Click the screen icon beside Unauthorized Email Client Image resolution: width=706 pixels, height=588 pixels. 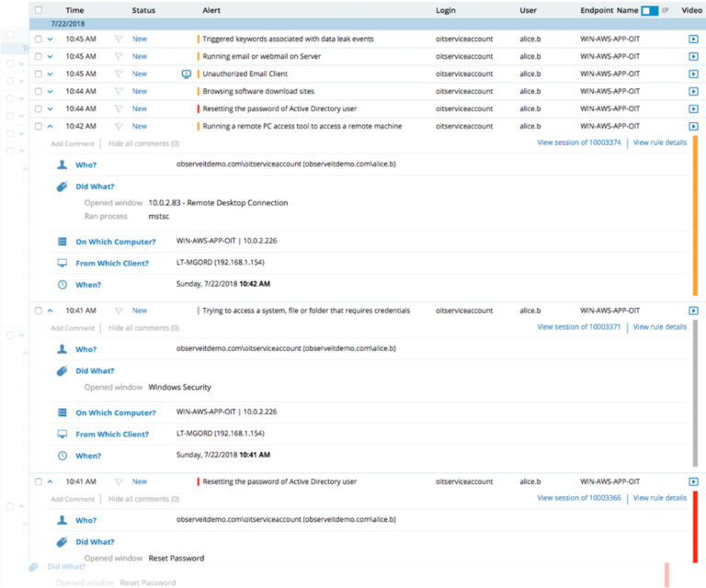coord(186,73)
